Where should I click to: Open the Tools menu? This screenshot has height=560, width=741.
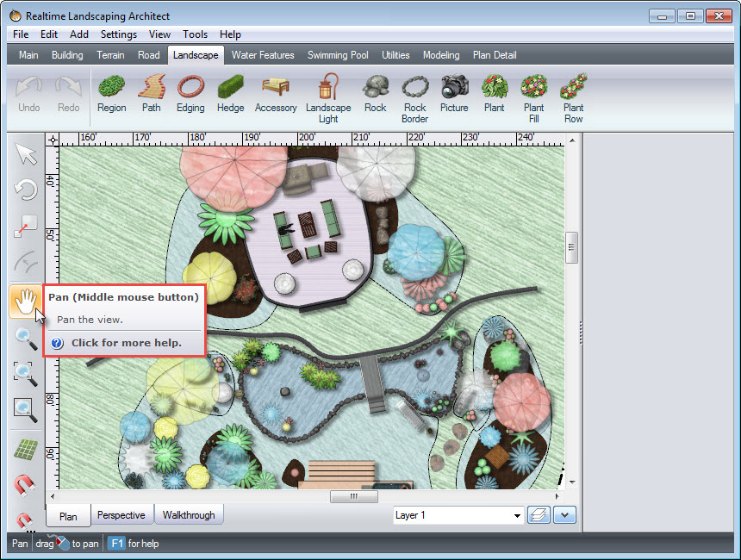pos(196,34)
